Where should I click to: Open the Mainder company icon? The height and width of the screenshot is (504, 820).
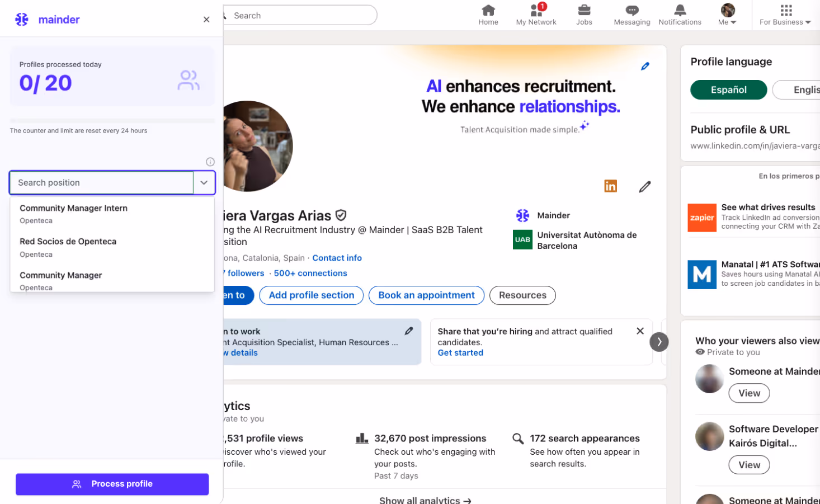[522, 215]
